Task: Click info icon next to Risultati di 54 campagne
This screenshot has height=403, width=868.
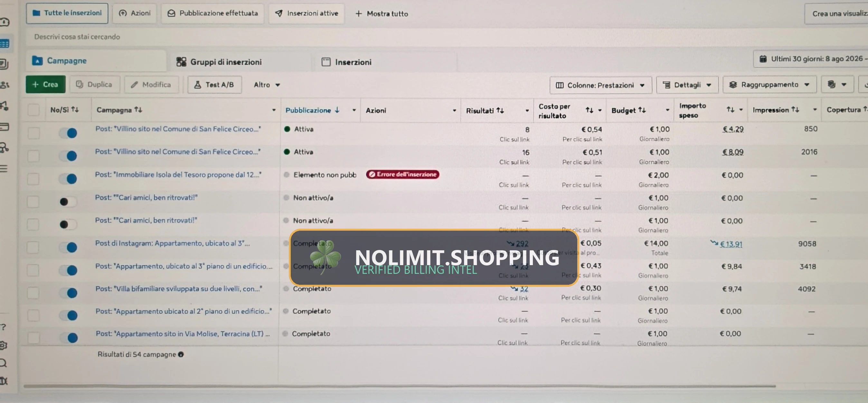Action: [181, 354]
